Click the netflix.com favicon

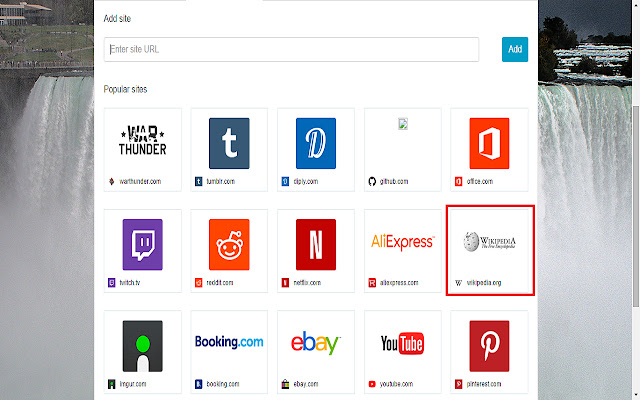pos(285,282)
